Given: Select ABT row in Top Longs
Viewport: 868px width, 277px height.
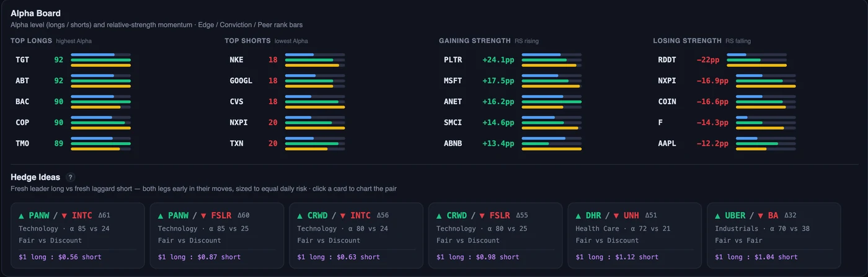Looking at the screenshot, I should pos(73,81).
